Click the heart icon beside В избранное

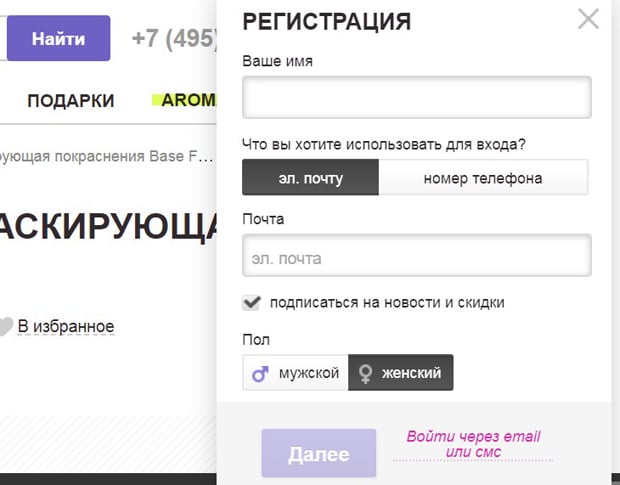coord(5,326)
